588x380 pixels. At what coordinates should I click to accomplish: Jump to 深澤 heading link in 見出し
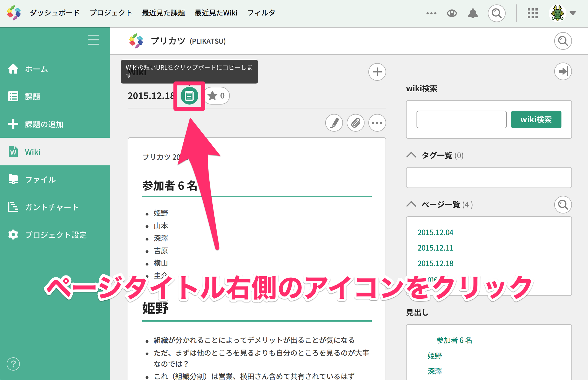pyautogui.click(x=435, y=371)
